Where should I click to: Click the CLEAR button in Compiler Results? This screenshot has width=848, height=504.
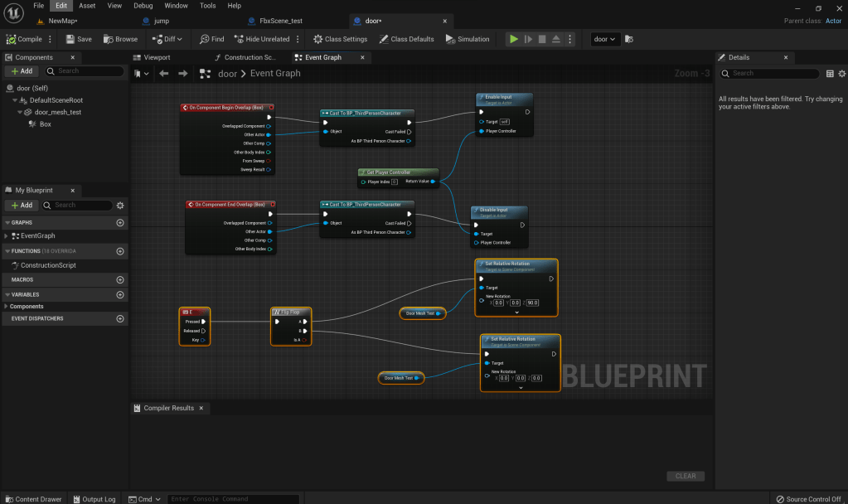pos(686,476)
